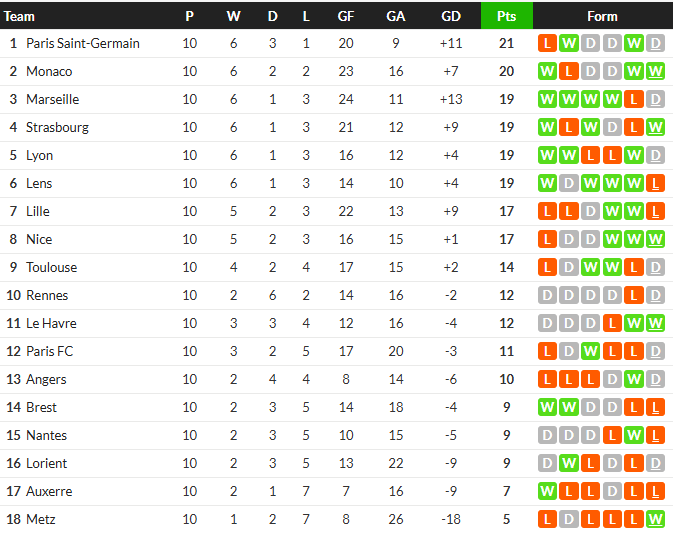Click Angers' green W form badge

click(633, 379)
